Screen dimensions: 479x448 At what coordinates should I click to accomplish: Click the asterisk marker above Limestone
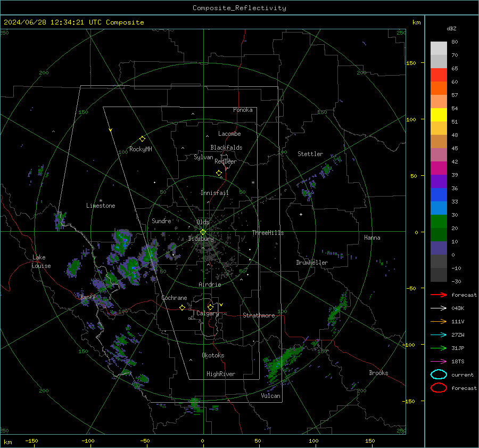[x=101, y=201]
